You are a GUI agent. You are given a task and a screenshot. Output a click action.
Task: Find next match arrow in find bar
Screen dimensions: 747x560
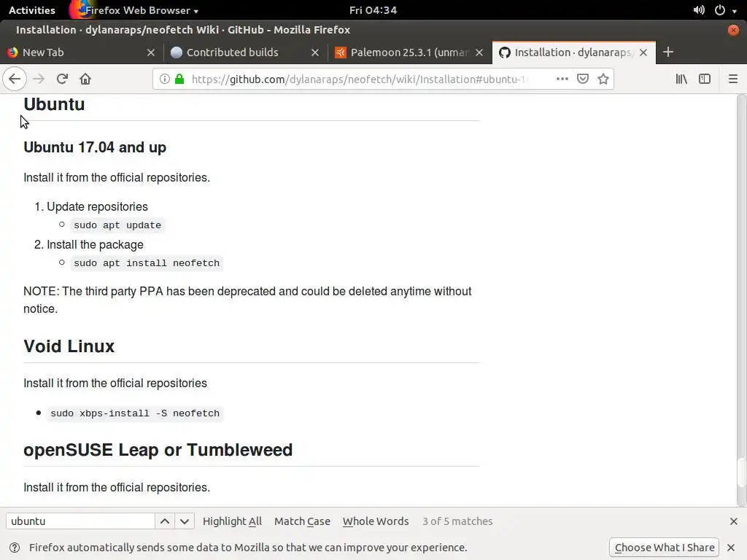185,521
